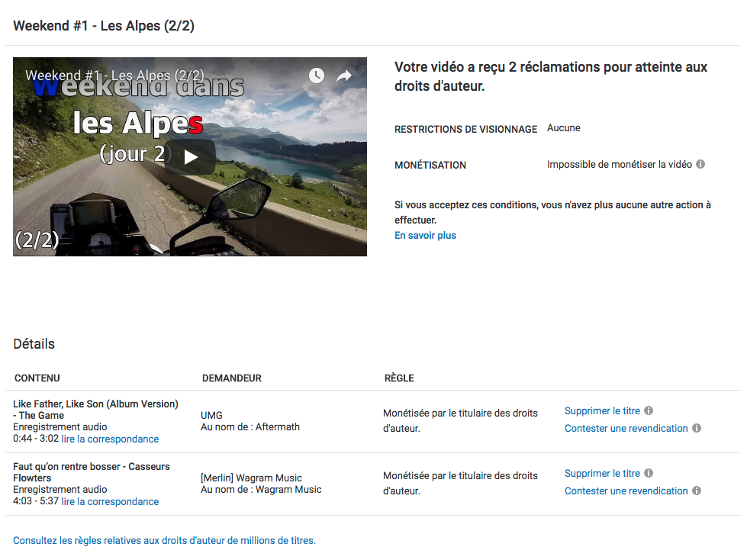Click the 'RÈGLE' column header
Screen dimensions: 747x560
399,378
